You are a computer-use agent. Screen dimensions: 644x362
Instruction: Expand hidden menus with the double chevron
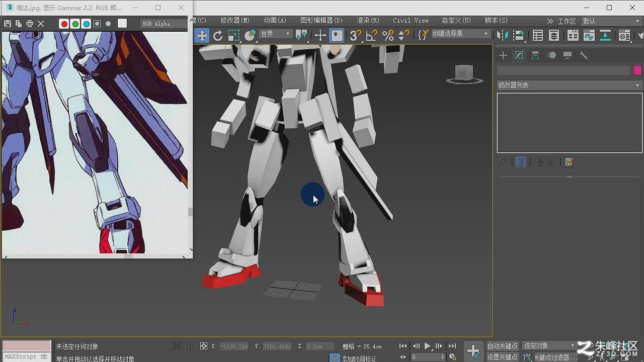pos(550,21)
